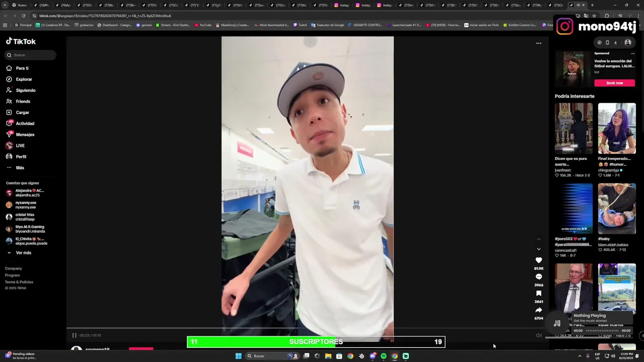Open the Company footer link
644x362 pixels.
click(x=14, y=268)
